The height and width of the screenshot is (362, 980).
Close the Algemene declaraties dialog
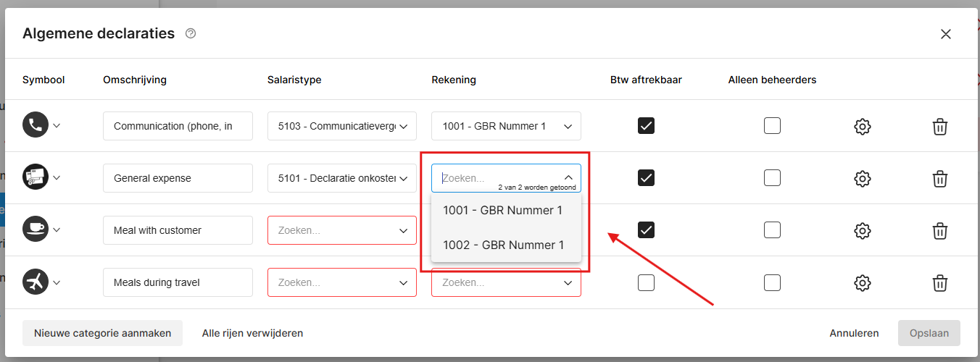click(x=945, y=34)
